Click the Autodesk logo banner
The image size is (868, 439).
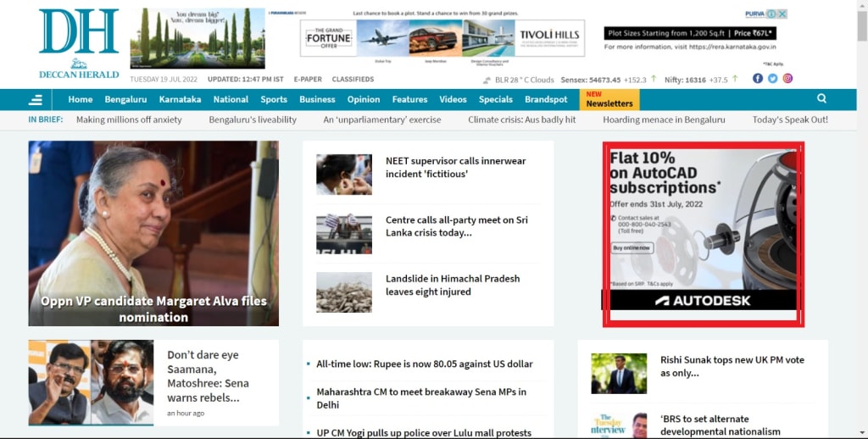click(x=703, y=301)
